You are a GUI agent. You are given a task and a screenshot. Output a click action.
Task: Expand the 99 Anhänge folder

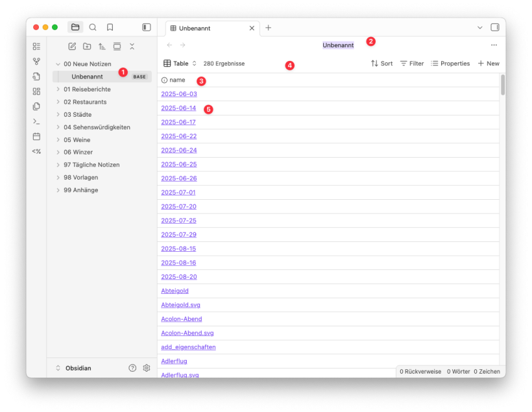[58, 190]
